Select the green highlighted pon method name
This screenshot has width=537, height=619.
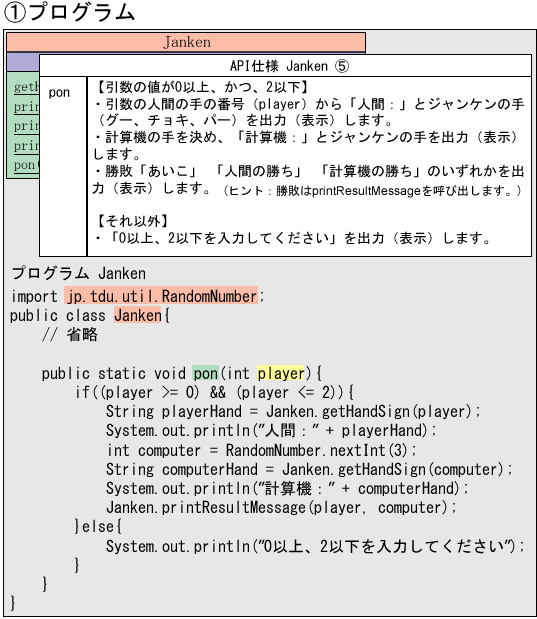(x=205, y=373)
